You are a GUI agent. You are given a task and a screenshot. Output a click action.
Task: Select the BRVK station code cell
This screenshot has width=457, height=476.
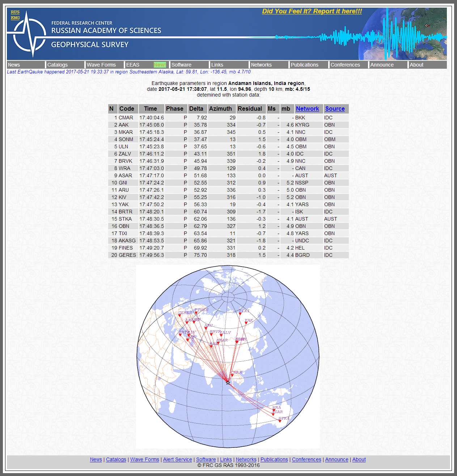tap(128, 161)
